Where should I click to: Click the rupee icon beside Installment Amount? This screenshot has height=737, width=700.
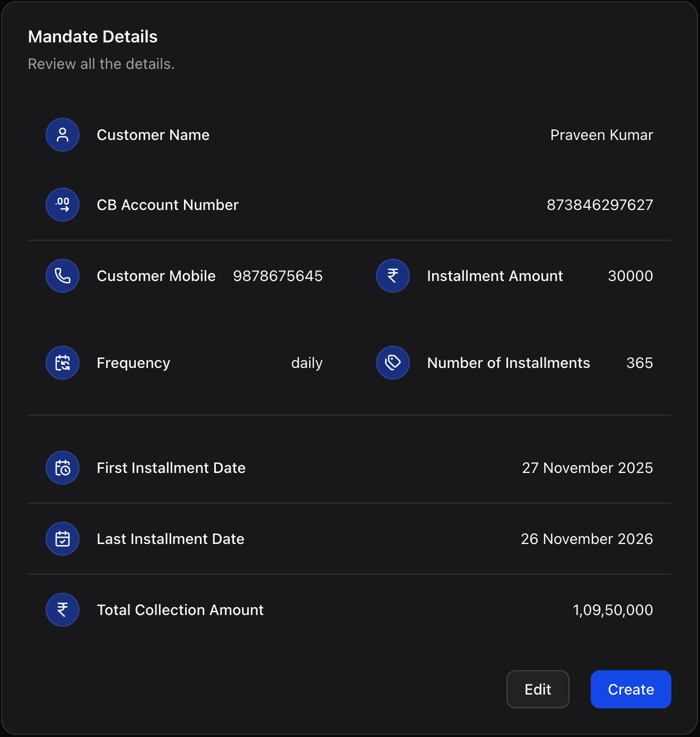tap(392, 276)
